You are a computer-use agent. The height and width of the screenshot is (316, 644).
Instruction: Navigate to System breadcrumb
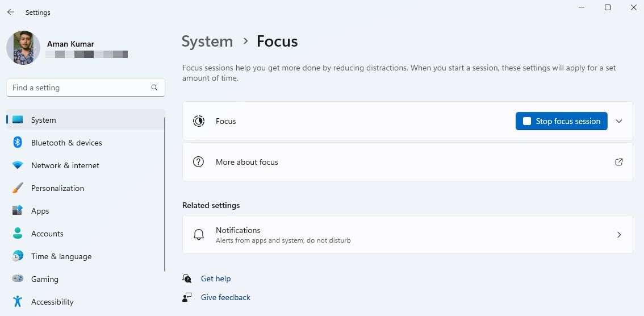coord(207,41)
